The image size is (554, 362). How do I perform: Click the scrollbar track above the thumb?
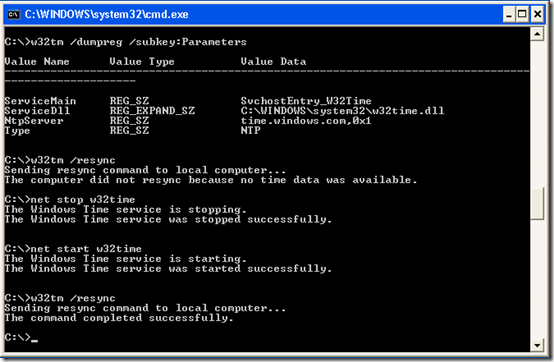pyautogui.click(x=537, y=113)
